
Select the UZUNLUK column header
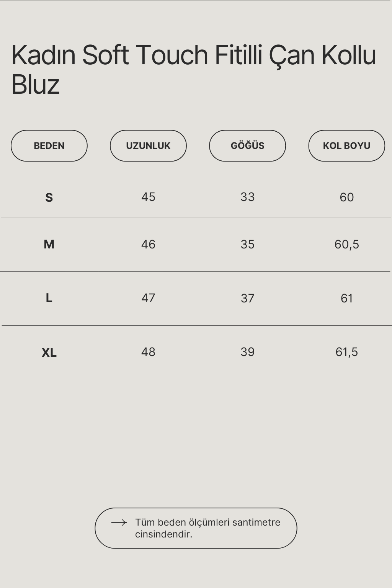[x=148, y=146]
